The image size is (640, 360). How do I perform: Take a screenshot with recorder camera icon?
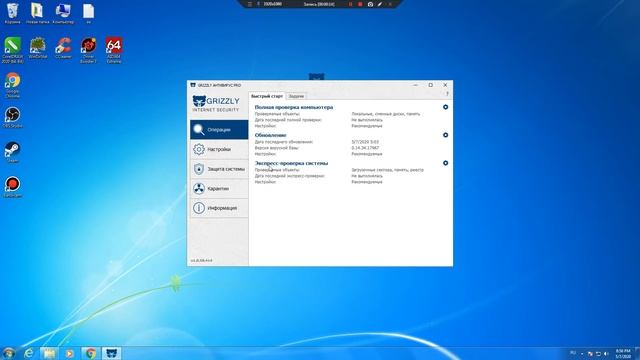pos(370,4)
